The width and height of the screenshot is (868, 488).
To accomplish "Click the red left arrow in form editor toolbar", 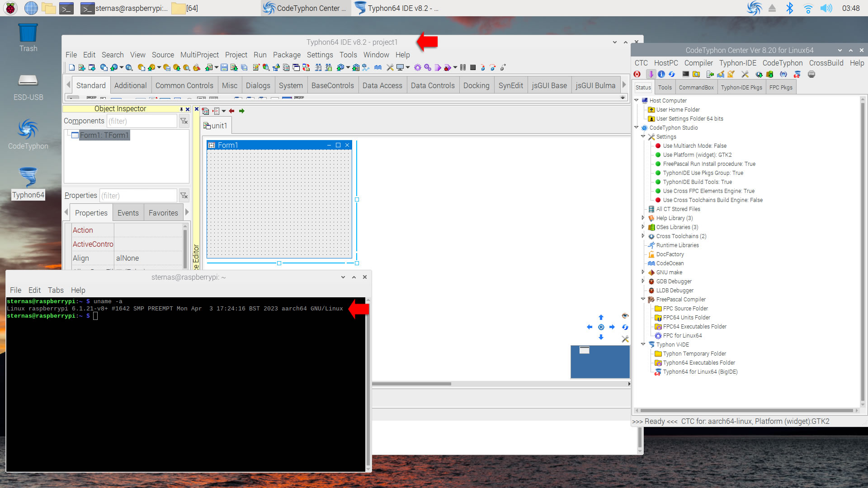I will pos(231,111).
